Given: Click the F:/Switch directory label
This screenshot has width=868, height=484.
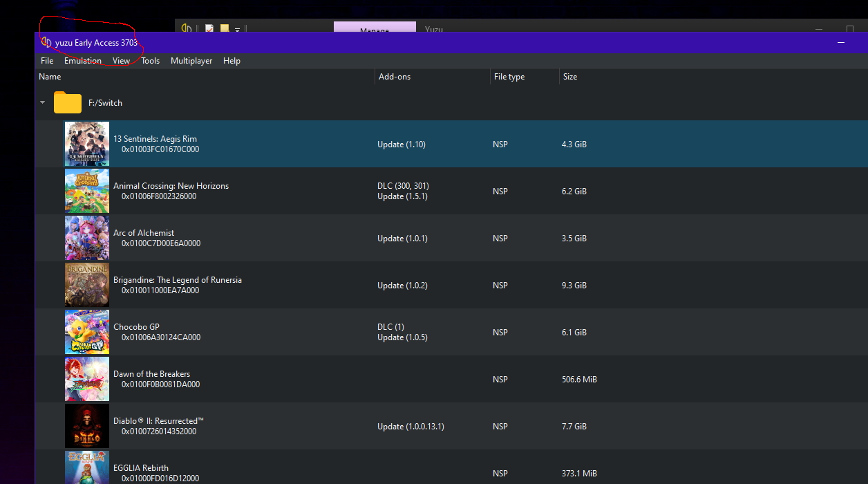Looking at the screenshot, I should click(105, 103).
